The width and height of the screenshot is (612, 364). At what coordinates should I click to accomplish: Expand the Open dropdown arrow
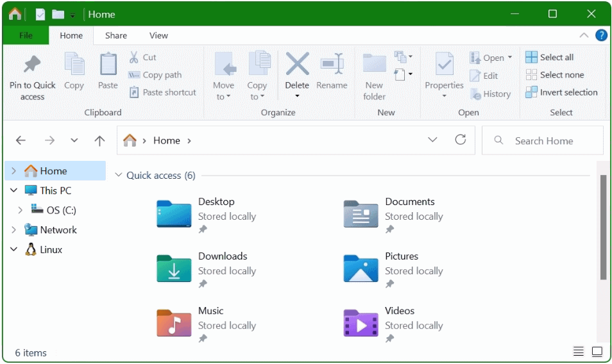click(x=510, y=58)
